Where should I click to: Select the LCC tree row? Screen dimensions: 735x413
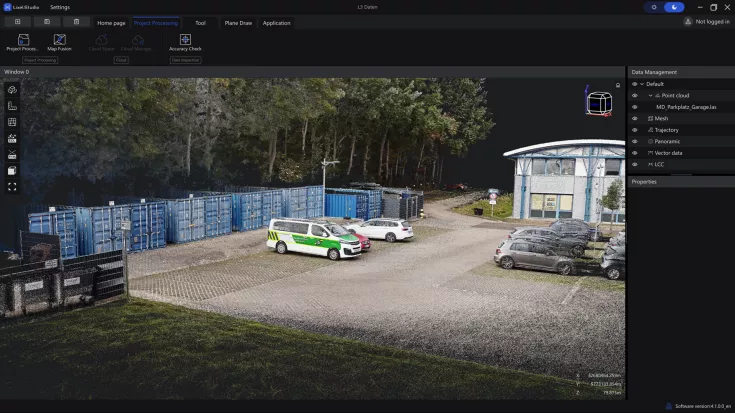tap(681, 165)
